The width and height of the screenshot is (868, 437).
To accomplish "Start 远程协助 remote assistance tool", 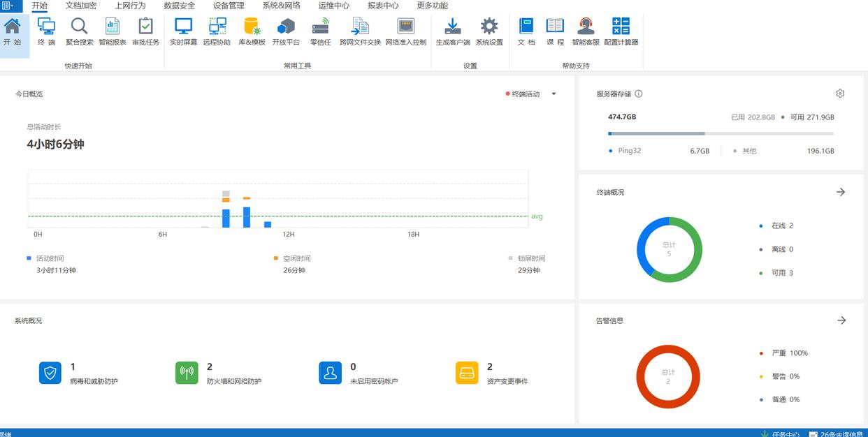I will 217,31.
